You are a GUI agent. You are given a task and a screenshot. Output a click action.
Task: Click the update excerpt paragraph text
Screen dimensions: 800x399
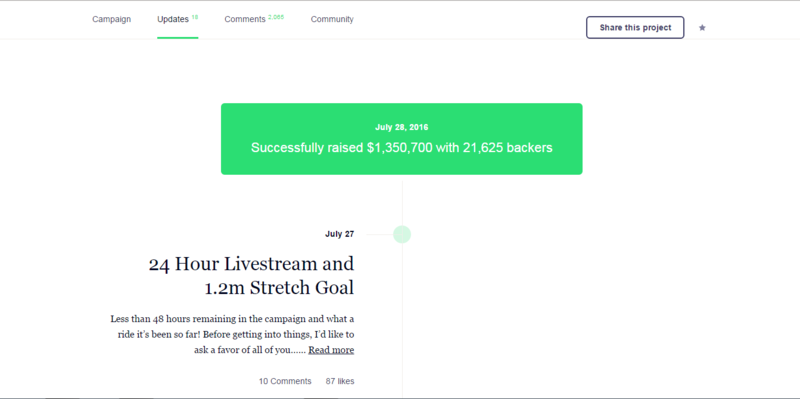232,335
